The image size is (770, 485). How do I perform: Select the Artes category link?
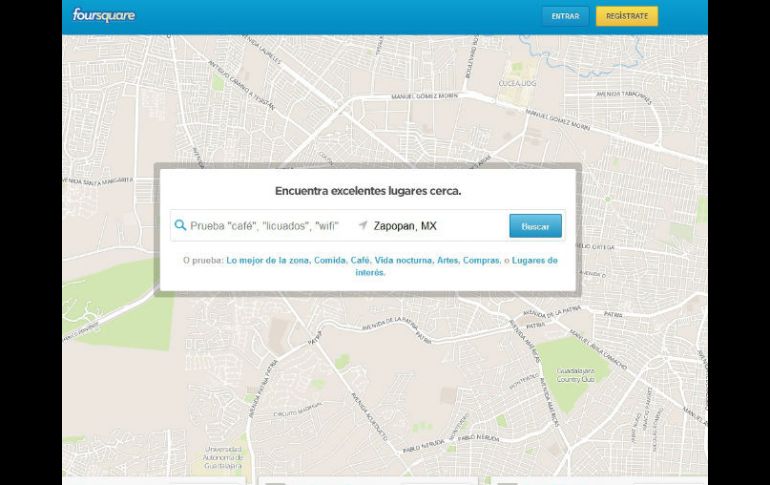pos(447,260)
